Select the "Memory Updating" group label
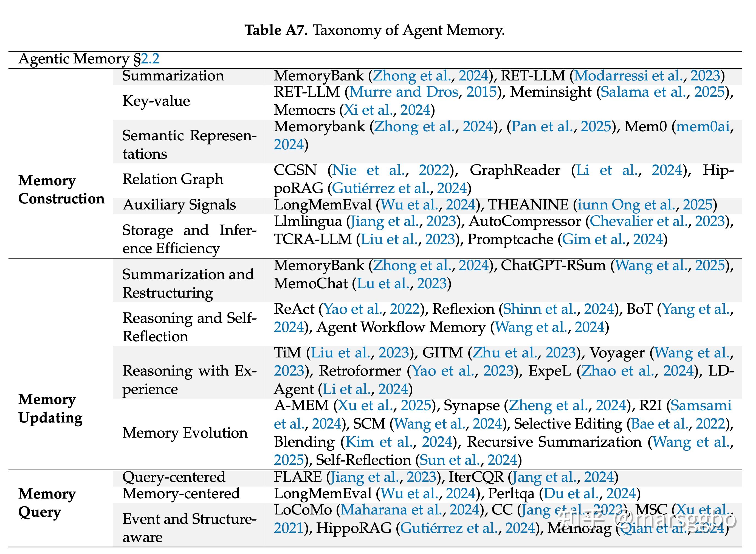The width and height of the screenshot is (756, 554). point(50,409)
